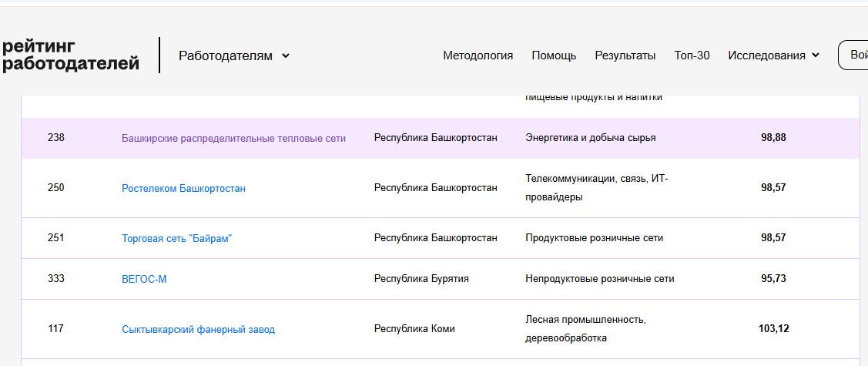Select rank number 333 in table
Screen dimensions: 868x366
click(x=55, y=279)
